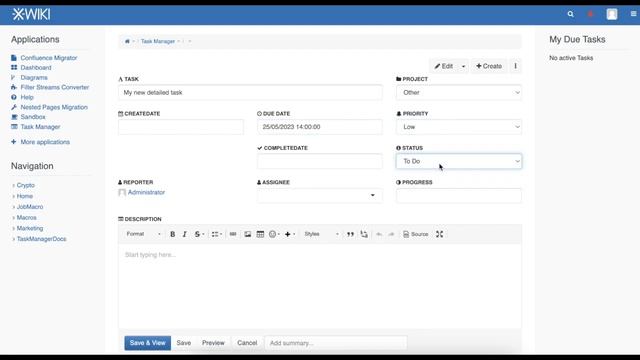Open Diagrams application from sidebar
The height and width of the screenshot is (360, 640).
click(x=34, y=78)
